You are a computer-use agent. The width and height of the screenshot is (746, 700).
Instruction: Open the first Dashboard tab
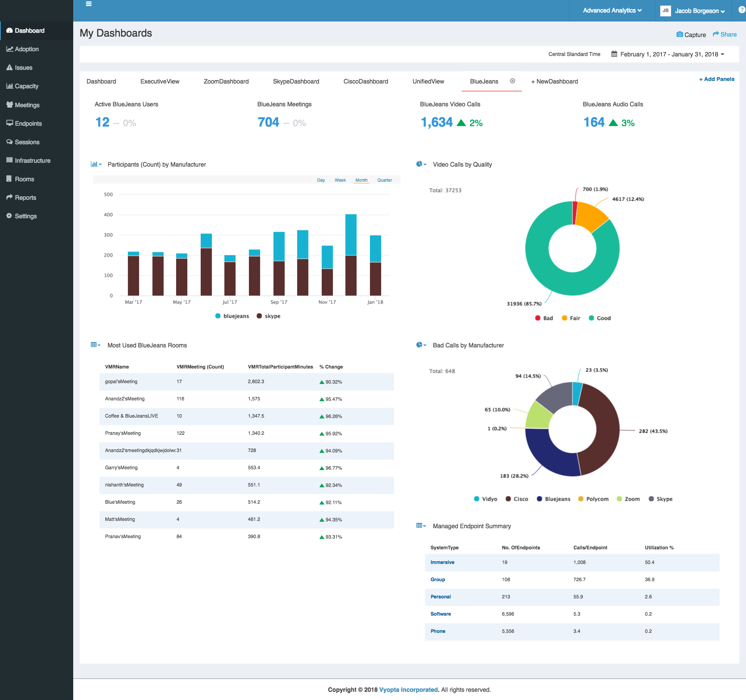coord(101,81)
